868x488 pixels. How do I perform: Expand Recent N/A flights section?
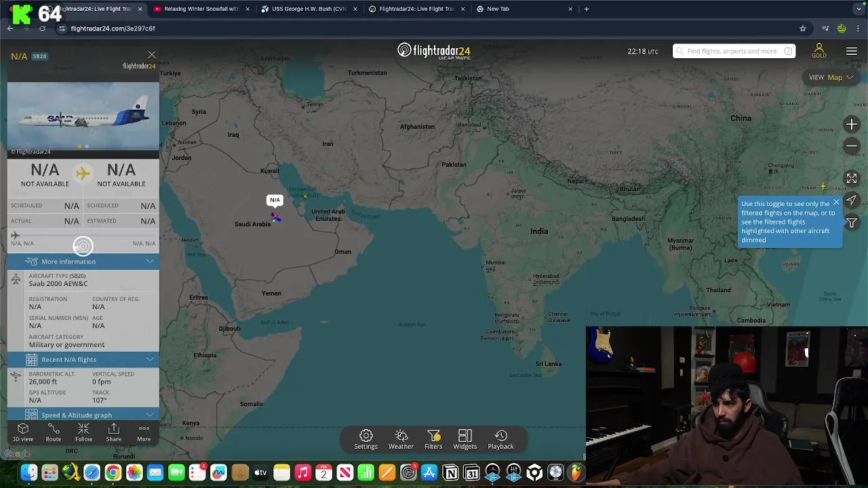(x=83, y=360)
